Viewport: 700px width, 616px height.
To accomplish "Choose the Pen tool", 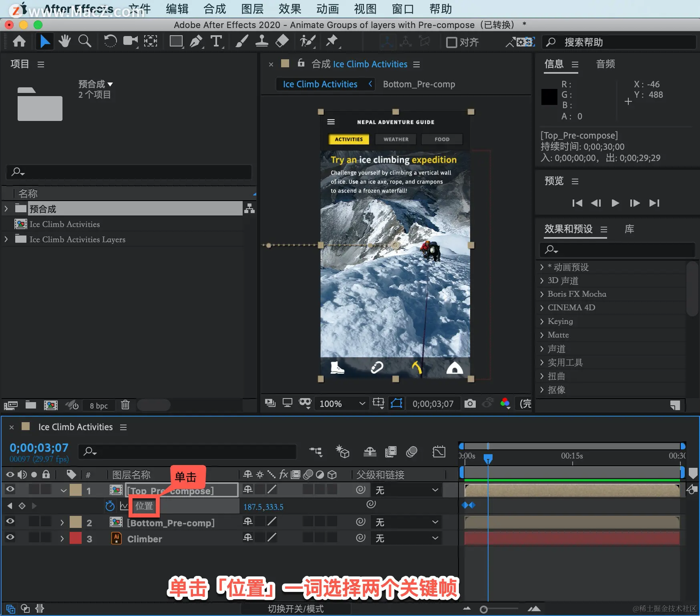I will tap(196, 41).
